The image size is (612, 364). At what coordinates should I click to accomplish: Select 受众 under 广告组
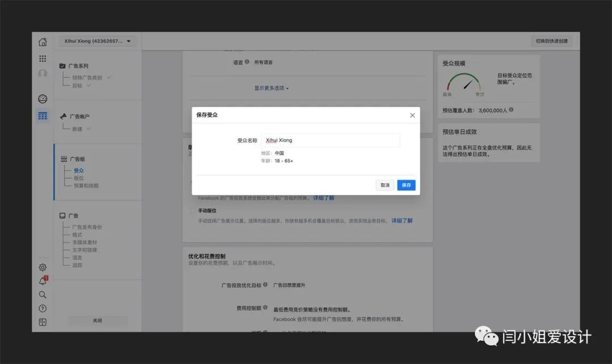[x=79, y=170]
